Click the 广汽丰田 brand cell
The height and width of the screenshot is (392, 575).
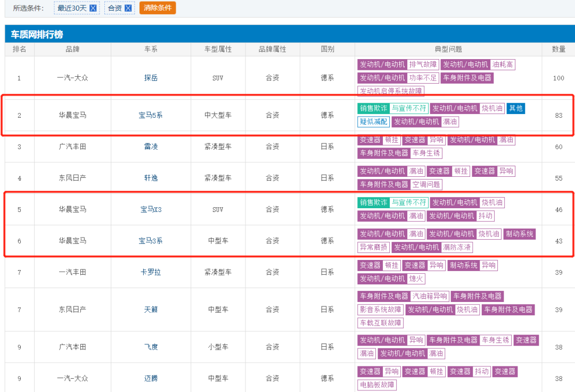tap(72, 146)
